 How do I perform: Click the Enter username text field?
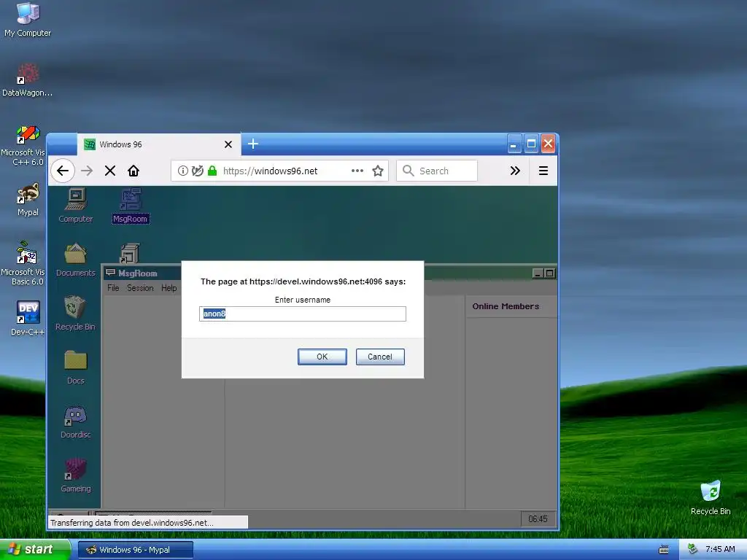coord(303,314)
